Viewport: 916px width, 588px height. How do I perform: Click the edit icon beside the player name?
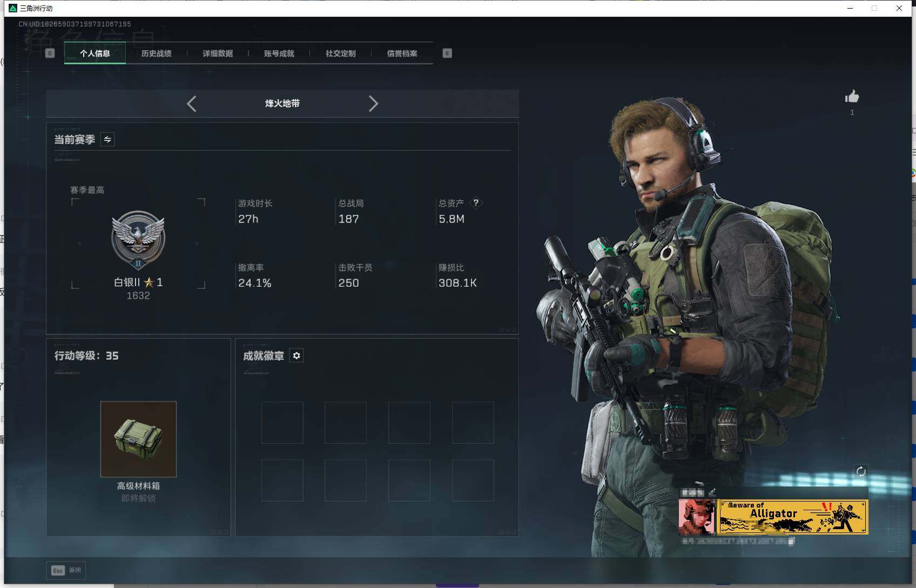pyautogui.click(x=712, y=492)
